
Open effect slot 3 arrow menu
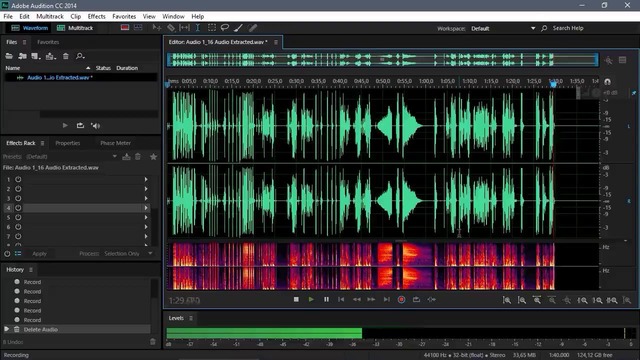(x=146, y=198)
